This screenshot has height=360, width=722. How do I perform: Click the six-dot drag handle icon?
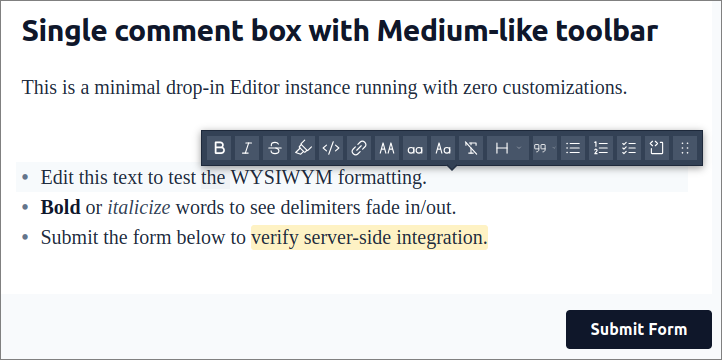point(685,148)
